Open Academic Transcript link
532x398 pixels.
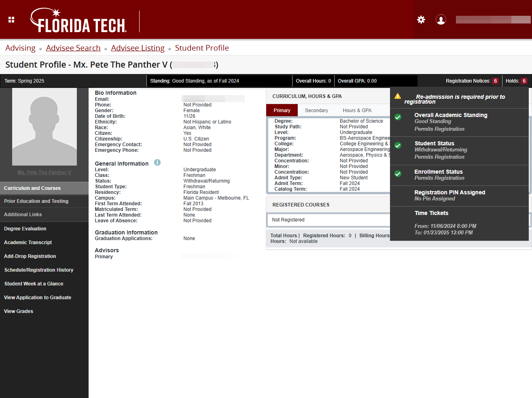28,243
